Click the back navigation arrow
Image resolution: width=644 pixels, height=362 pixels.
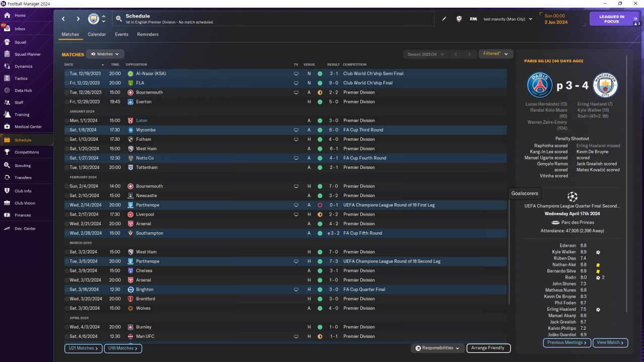click(x=63, y=19)
